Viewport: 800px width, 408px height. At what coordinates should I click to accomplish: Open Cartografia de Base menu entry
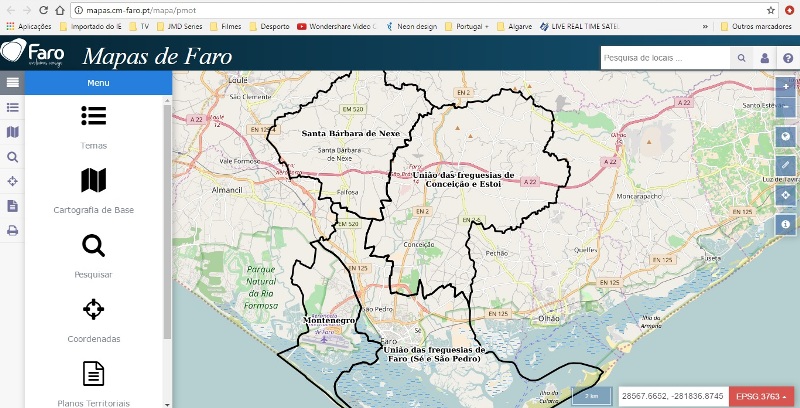click(x=93, y=190)
